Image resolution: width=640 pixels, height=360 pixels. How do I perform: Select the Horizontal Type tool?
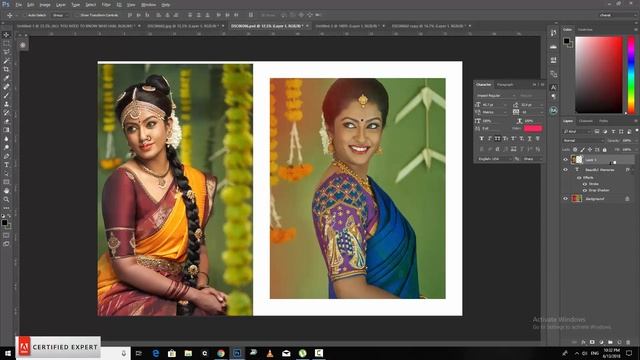[6, 165]
